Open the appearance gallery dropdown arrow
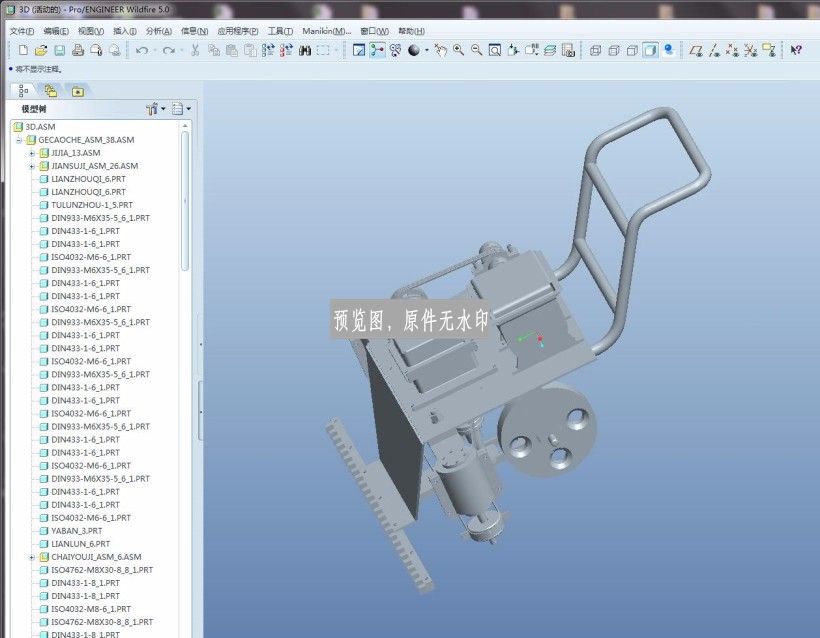The image size is (820, 638). tap(427, 50)
